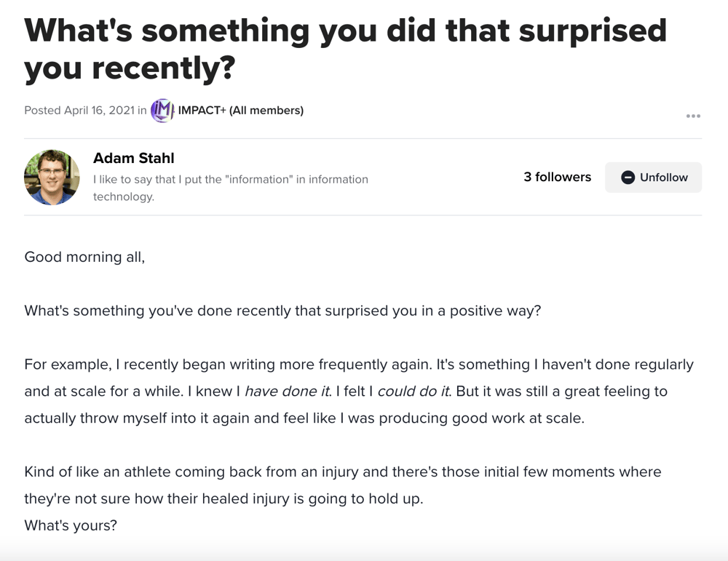728x561 pixels.
Task: View the "3 followers" count
Action: [x=557, y=177]
